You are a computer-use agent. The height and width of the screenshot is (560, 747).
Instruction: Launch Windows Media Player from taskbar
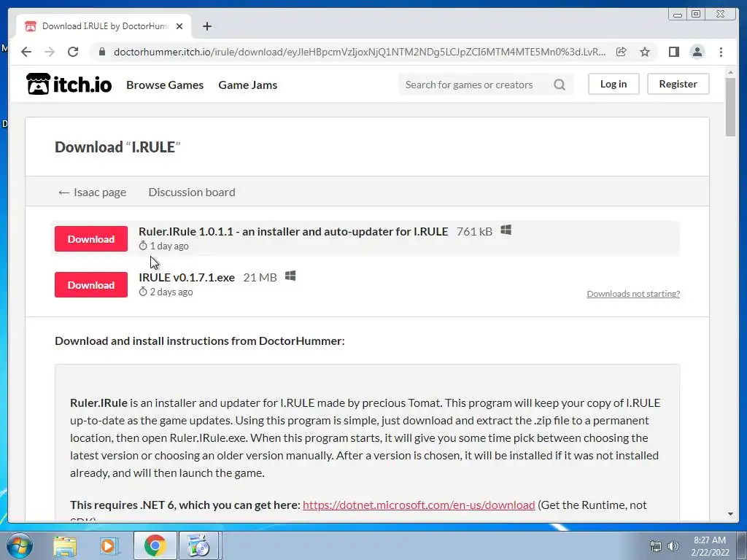(x=109, y=545)
